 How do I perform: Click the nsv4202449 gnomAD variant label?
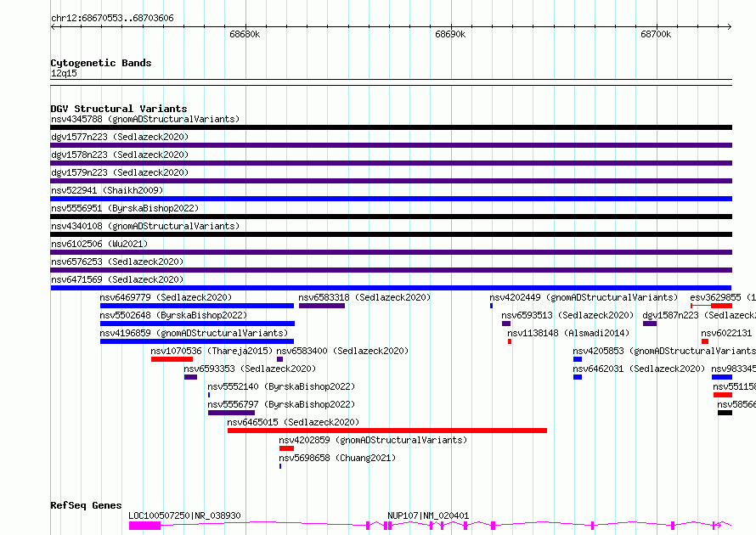point(584,297)
